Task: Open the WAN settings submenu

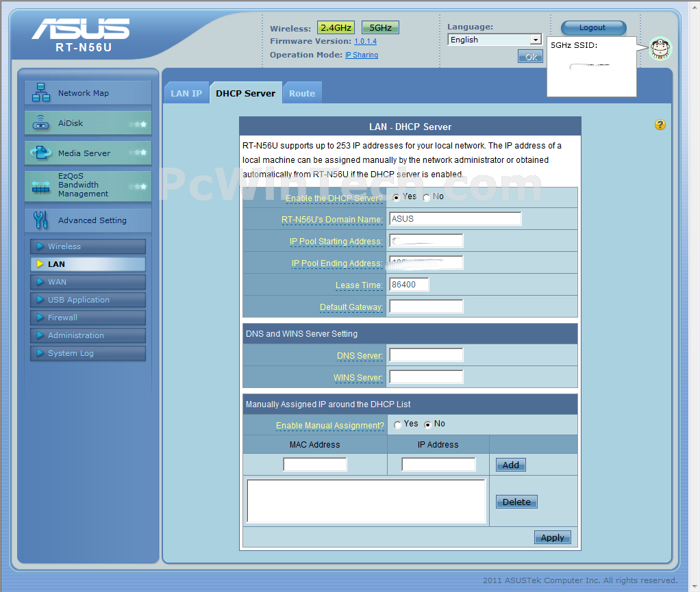Action: pyautogui.click(x=88, y=282)
